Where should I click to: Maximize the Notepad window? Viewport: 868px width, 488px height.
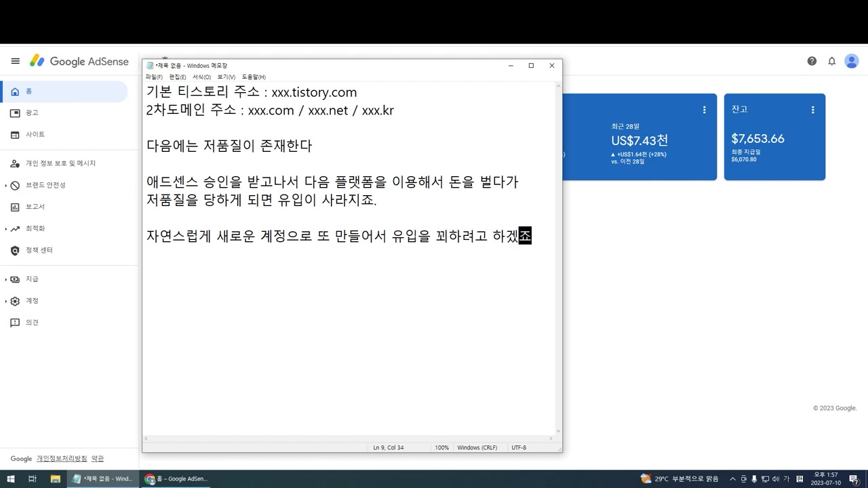[x=531, y=66]
